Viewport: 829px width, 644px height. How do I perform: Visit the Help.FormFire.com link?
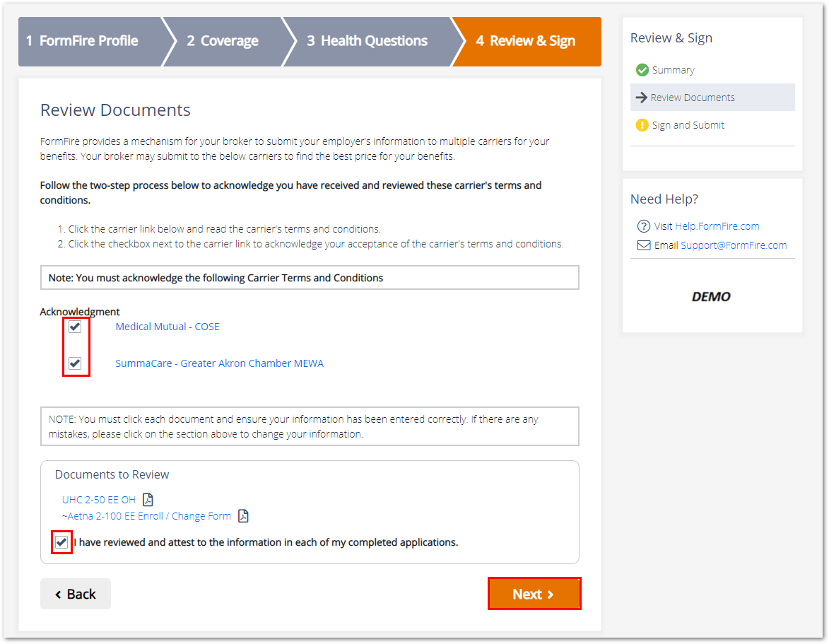tap(717, 226)
